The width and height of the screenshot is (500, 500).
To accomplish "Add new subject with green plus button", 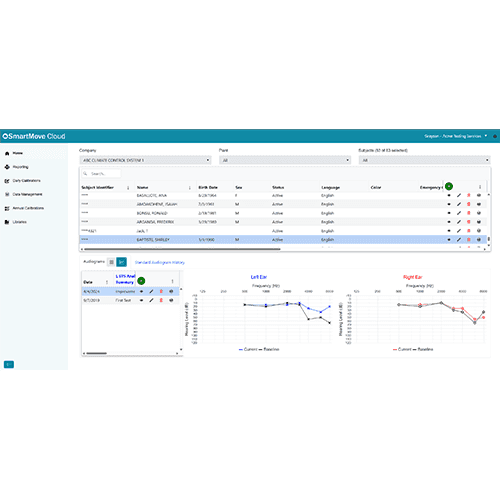I will pyautogui.click(x=449, y=186).
